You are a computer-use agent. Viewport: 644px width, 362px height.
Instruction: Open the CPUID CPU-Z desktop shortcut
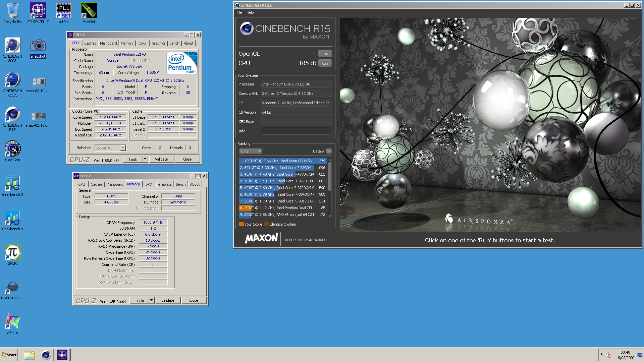coord(38,13)
